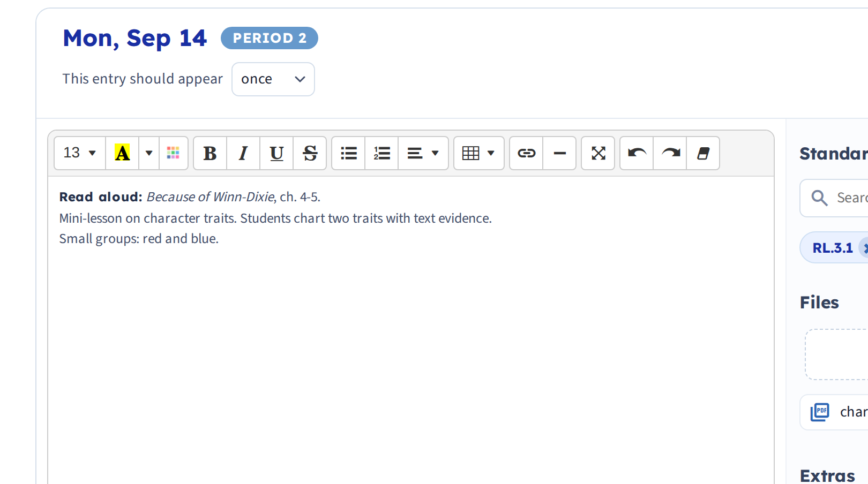Image resolution: width=868 pixels, height=484 pixels.
Task: Click the 'Read aloud:' bold text
Action: [101, 197]
